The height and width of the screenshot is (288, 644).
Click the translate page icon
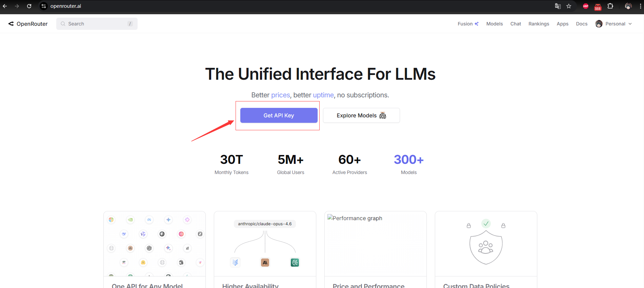coord(558,6)
